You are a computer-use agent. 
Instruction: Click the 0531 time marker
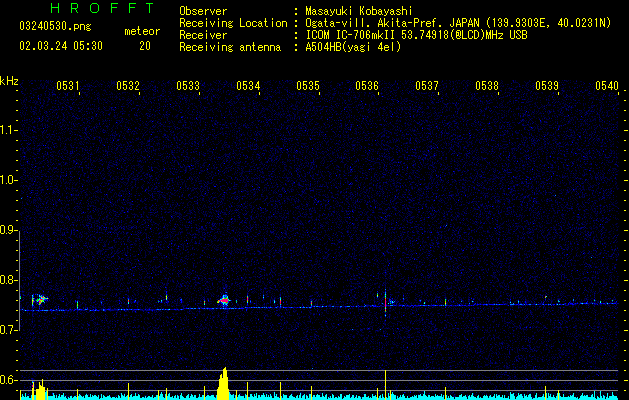tap(67, 85)
